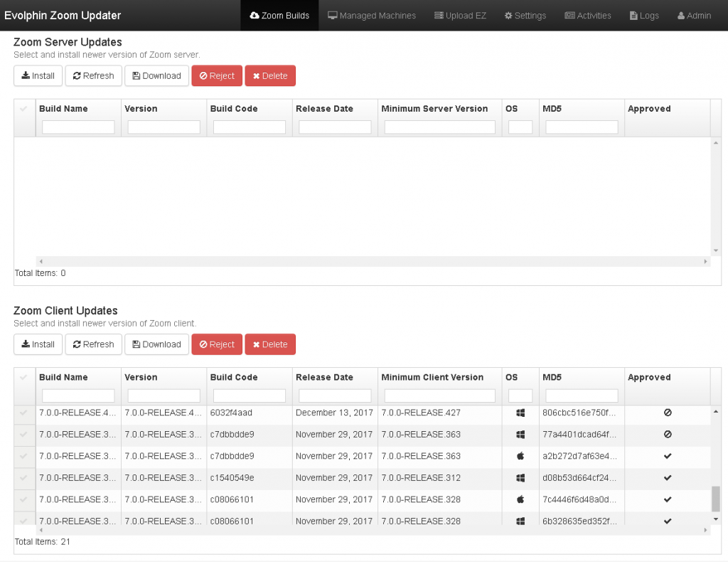Click Windows icon in 6b328635ed352f row

[520, 521]
